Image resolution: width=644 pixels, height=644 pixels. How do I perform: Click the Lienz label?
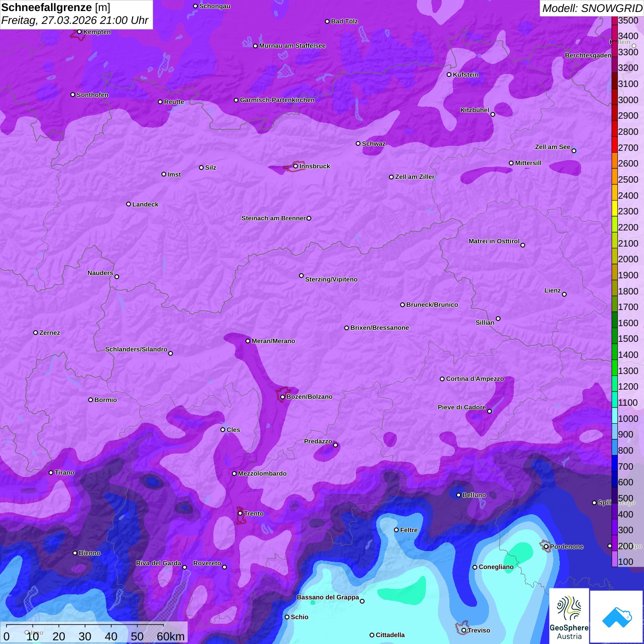pyautogui.click(x=552, y=290)
